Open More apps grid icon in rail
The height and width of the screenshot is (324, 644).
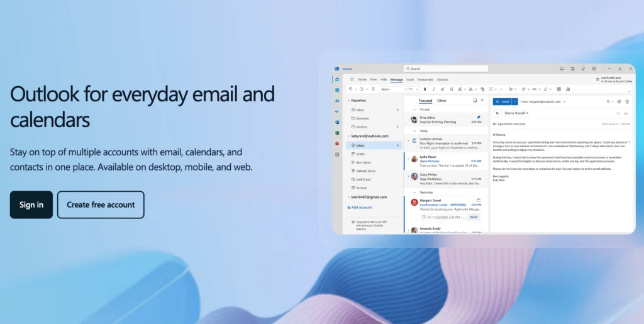(x=337, y=154)
